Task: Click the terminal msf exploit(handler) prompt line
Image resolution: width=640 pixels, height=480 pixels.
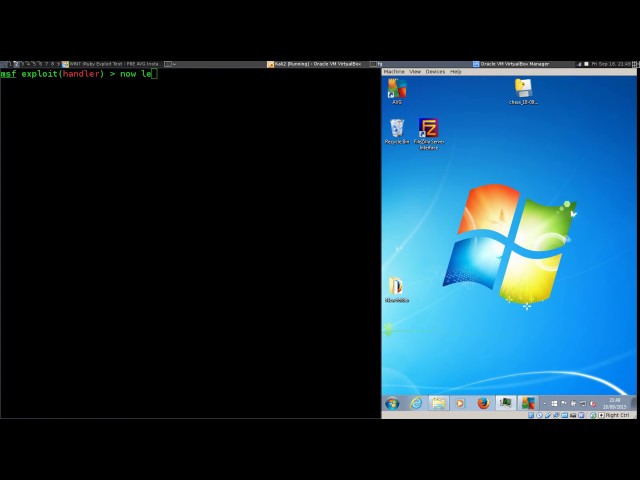Action: click(x=79, y=74)
